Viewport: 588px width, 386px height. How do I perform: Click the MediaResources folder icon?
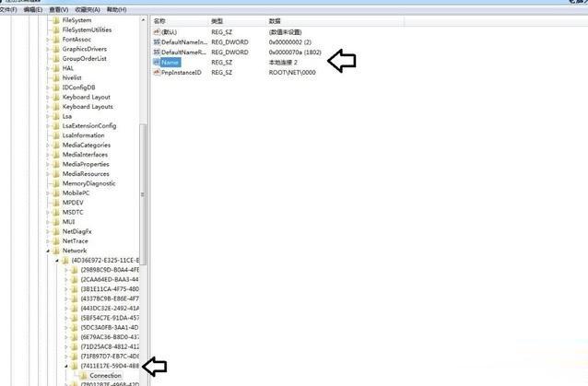point(56,174)
